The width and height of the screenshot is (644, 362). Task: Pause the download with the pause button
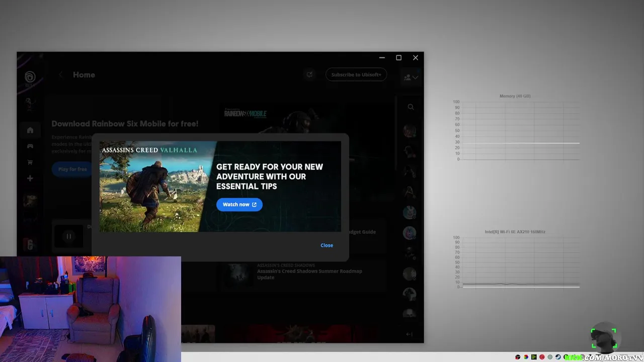pyautogui.click(x=69, y=236)
